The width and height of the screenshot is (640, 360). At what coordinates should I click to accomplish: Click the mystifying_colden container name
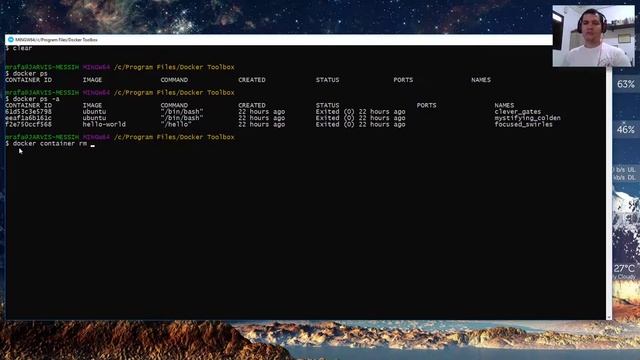tap(527, 118)
